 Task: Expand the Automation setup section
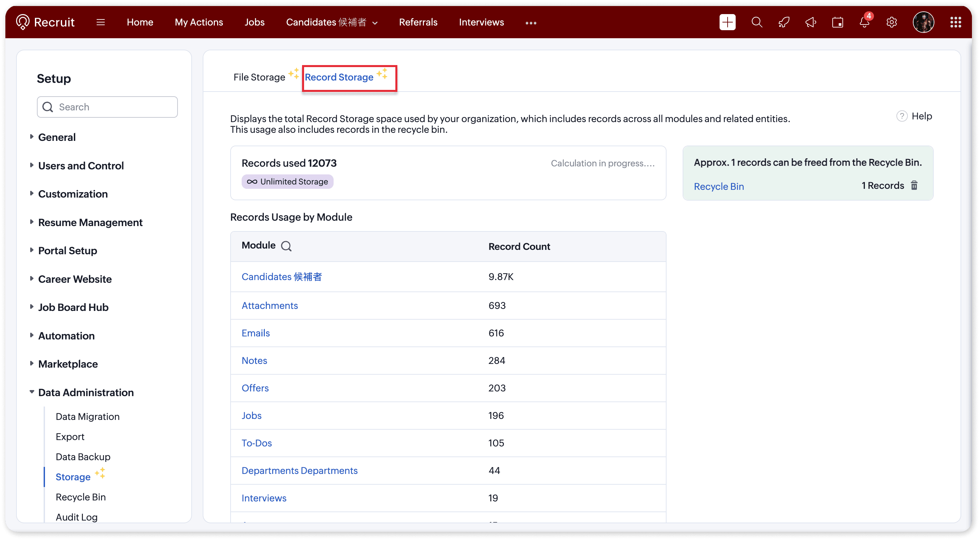point(66,335)
